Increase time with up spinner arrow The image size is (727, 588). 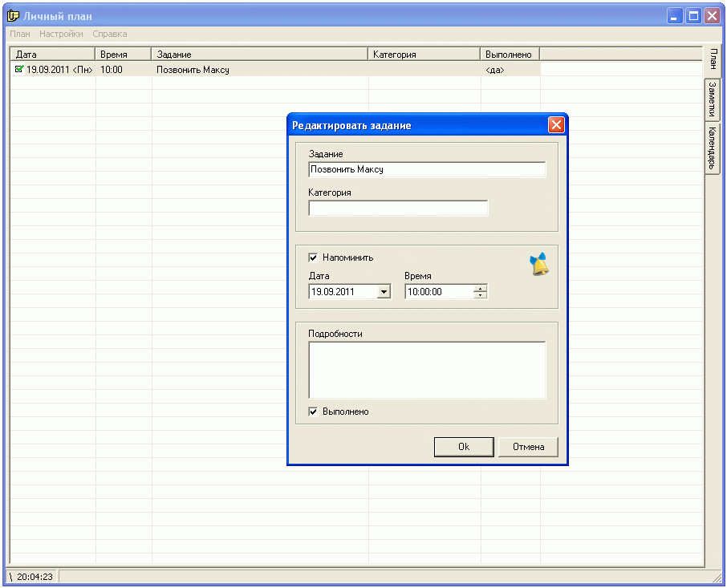480,289
